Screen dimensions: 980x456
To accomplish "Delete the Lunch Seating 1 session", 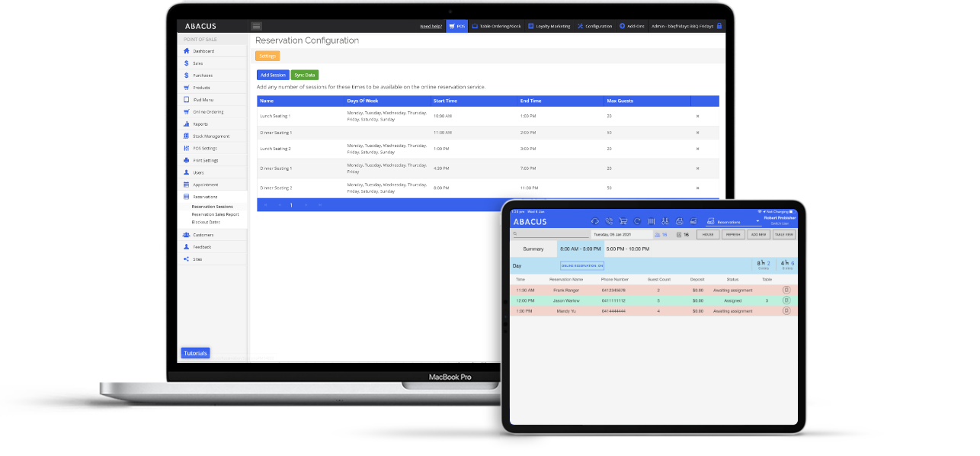I will [x=697, y=116].
